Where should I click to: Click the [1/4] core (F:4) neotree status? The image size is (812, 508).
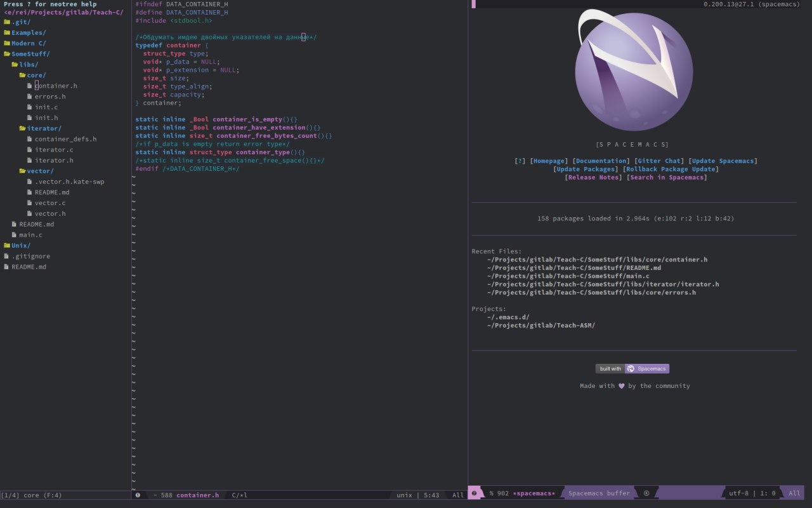click(32, 495)
